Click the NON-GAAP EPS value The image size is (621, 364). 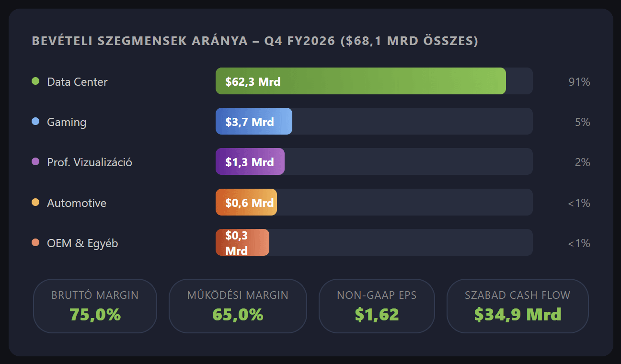coord(377,315)
